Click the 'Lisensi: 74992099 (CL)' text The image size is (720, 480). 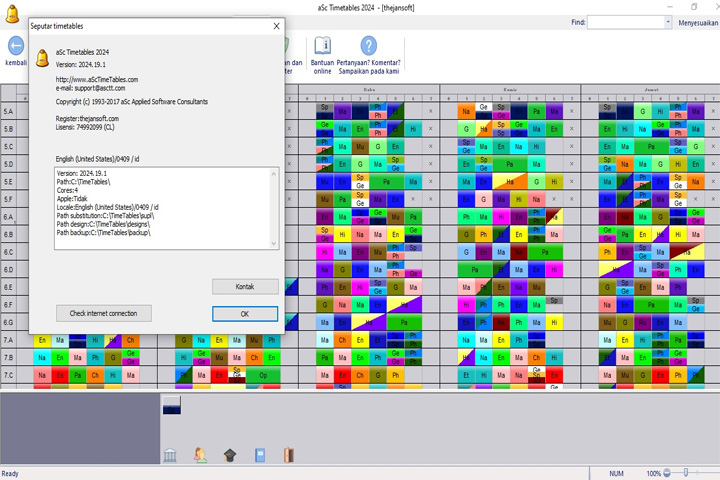point(85,127)
